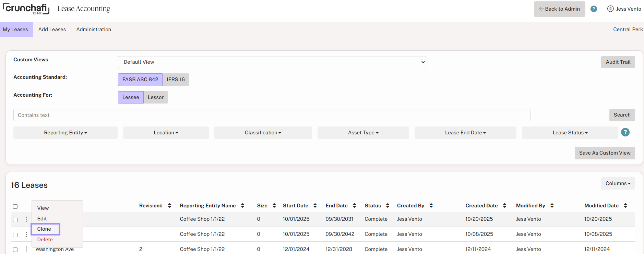Click into the Contains text search field

point(272,115)
